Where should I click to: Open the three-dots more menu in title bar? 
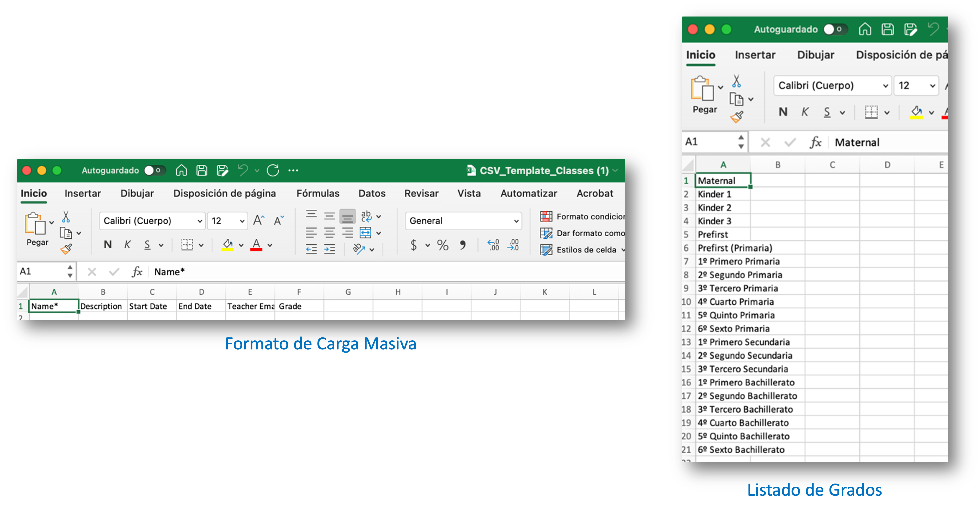pos(293,171)
